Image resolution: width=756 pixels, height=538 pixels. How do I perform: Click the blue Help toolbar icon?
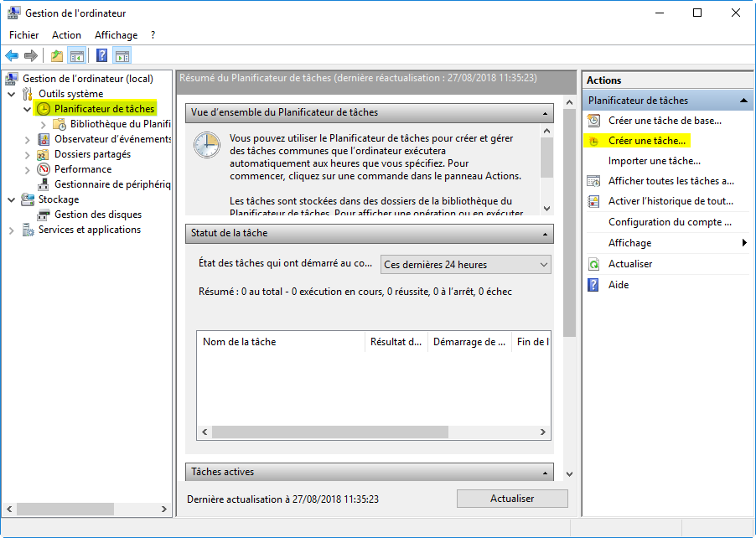click(101, 56)
